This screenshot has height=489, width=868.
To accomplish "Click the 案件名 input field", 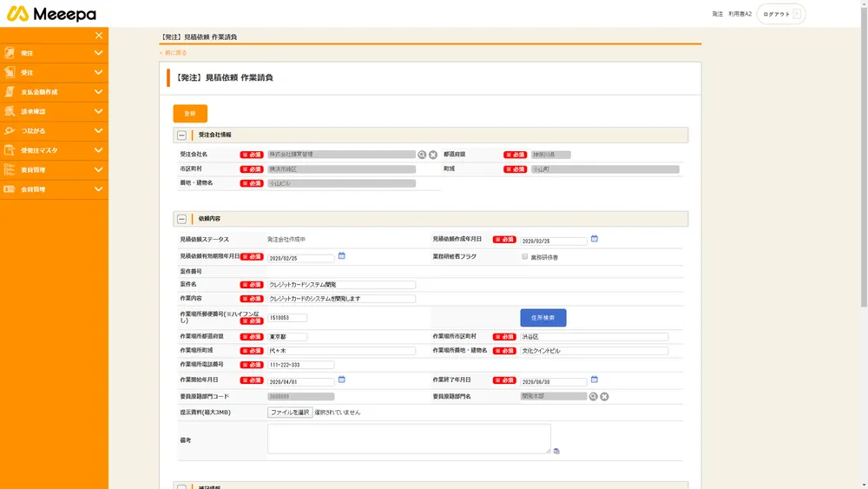I will pyautogui.click(x=341, y=285).
